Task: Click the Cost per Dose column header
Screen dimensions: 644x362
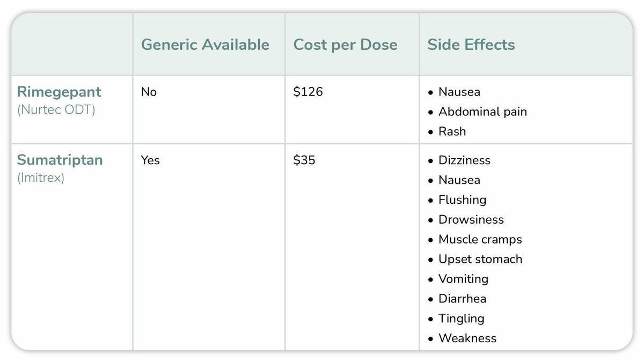Action: [345, 45]
